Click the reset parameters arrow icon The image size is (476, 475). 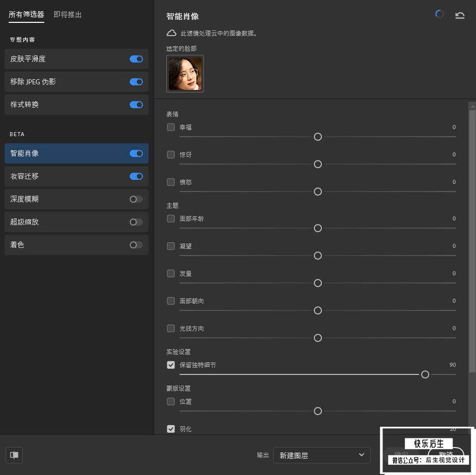point(460,15)
